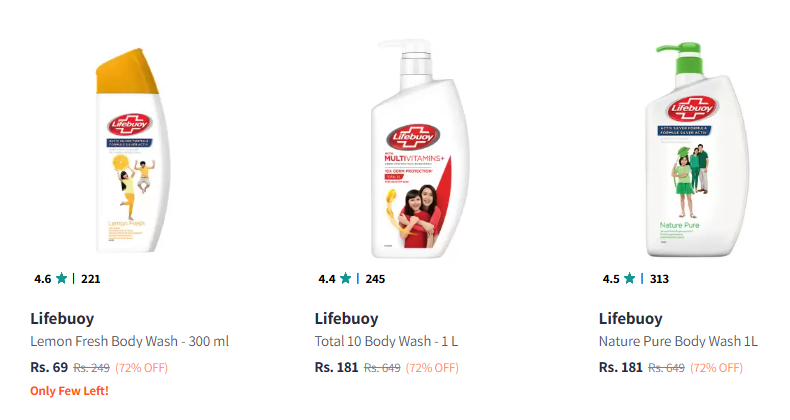
Task: Click the Rs. 181 price for Total 10
Action: (336, 367)
